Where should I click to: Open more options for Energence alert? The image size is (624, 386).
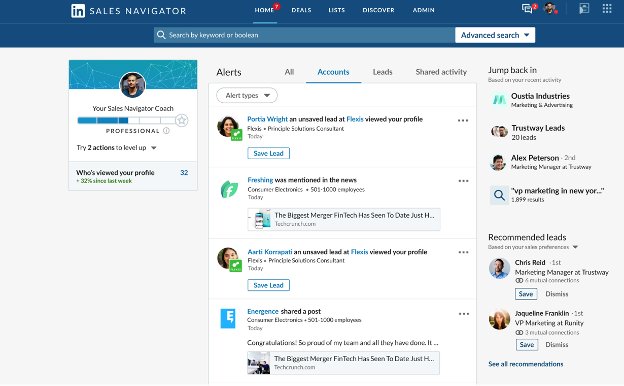point(464,314)
